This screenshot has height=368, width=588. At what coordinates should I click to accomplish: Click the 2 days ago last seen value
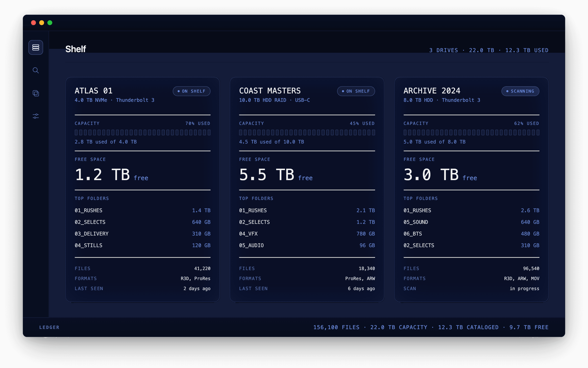[x=197, y=288]
